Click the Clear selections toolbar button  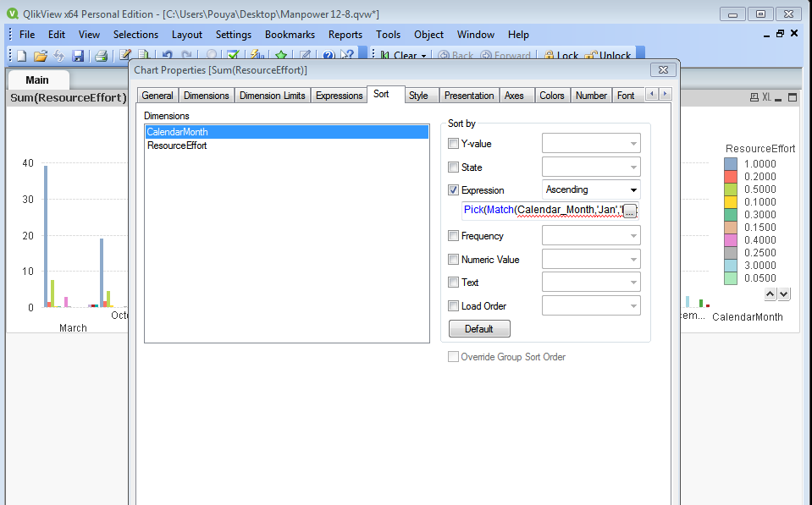coord(398,55)
